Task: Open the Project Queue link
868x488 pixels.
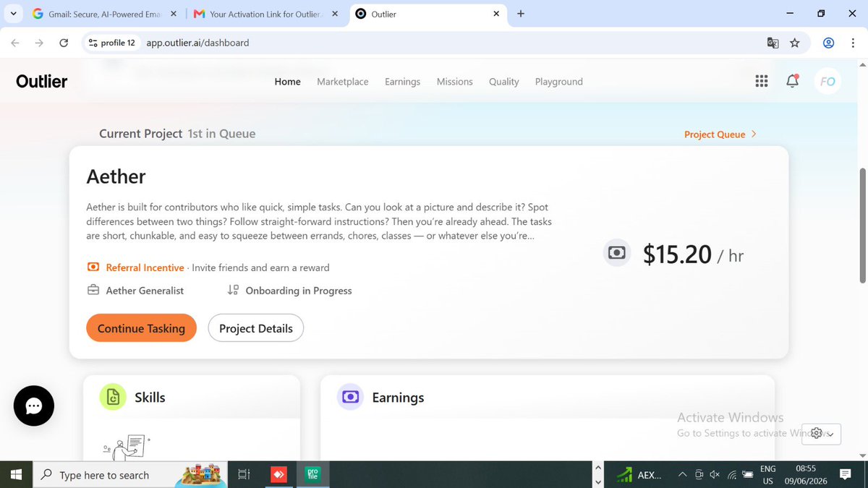Action: tap(720, 134)
